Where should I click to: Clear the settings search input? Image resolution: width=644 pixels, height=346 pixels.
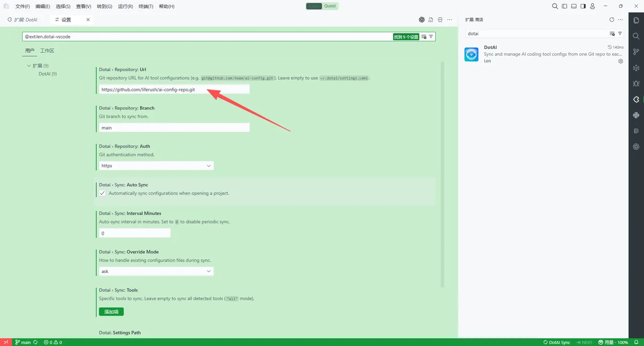pos(424,37)
